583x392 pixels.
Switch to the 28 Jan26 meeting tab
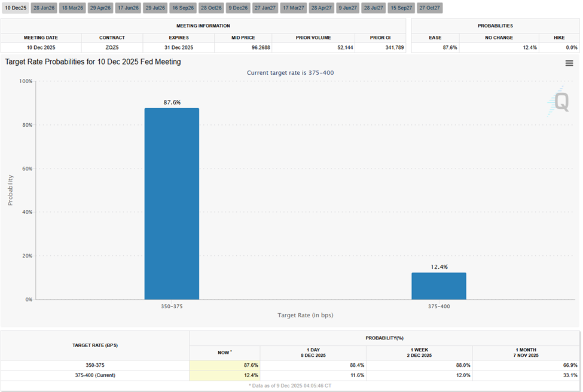point(43,7)
